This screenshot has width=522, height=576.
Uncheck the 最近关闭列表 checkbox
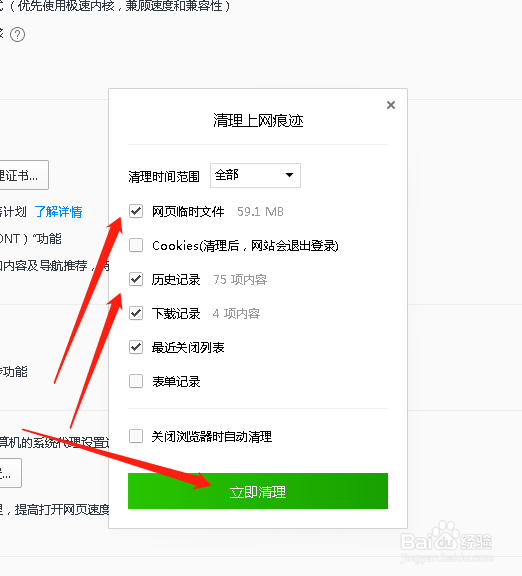(136, 347)
